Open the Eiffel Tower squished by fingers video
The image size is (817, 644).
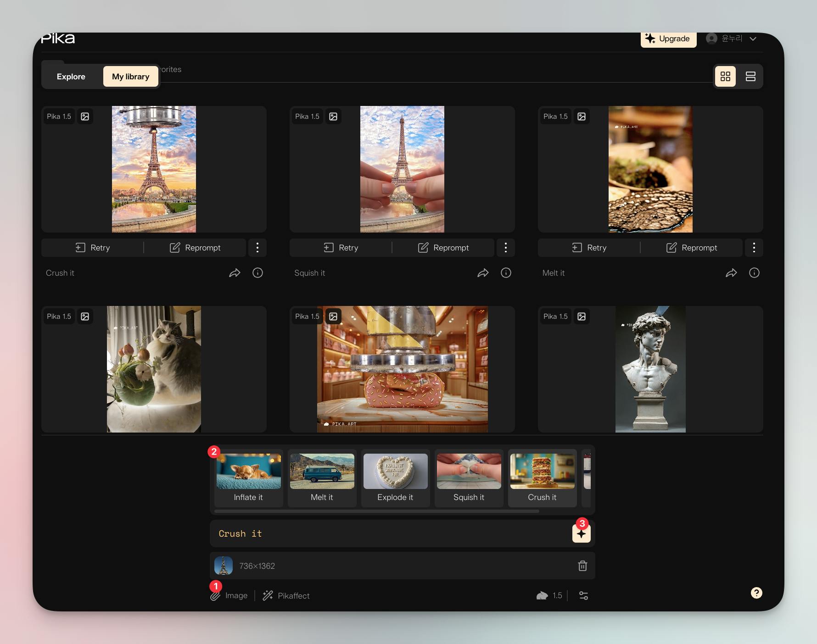pos(402,169)
